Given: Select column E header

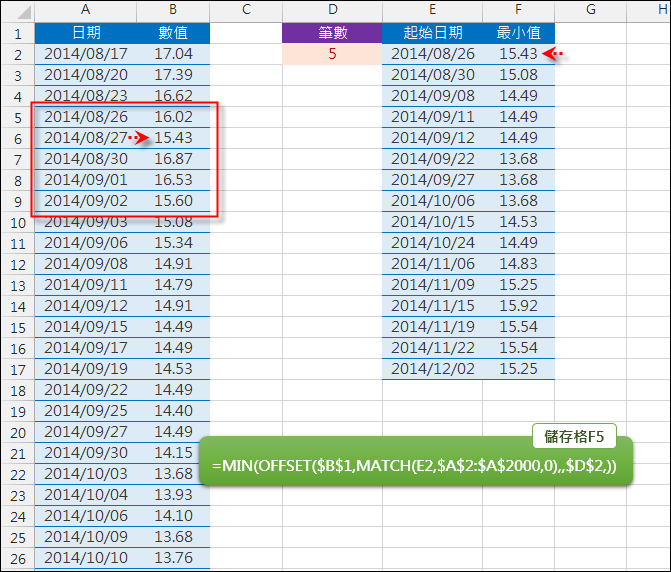Looking at the screenshot, I should [432, 11].
